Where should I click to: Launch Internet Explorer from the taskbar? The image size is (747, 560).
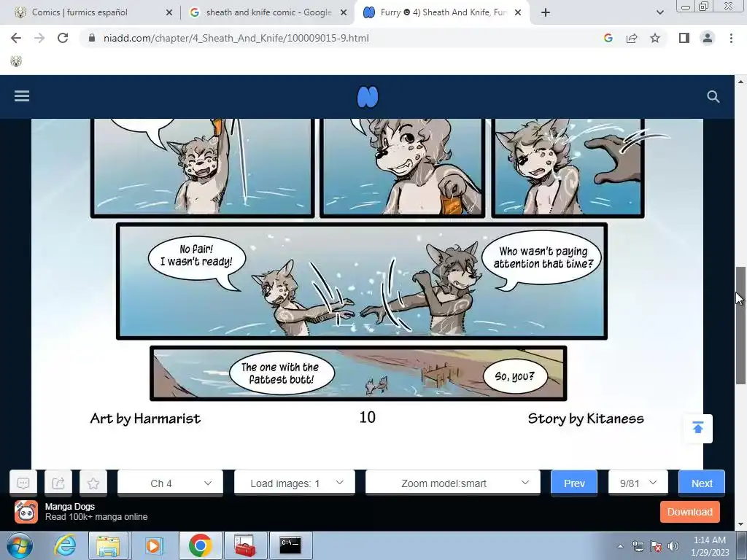(65, 545)
